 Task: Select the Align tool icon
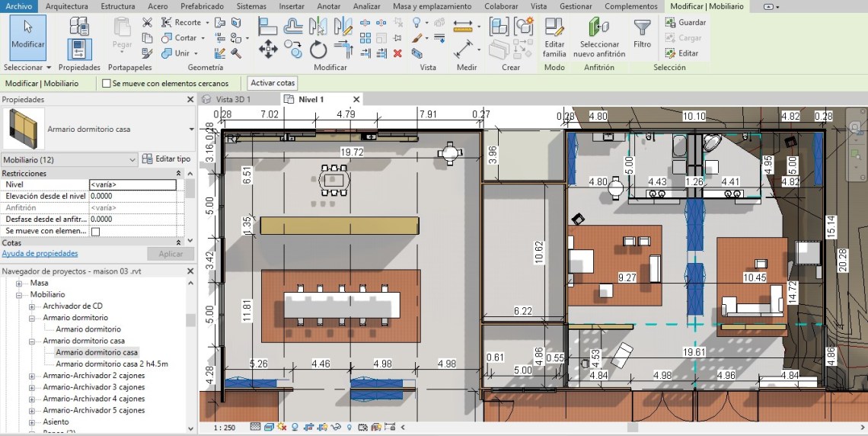(x=268, y=26)
